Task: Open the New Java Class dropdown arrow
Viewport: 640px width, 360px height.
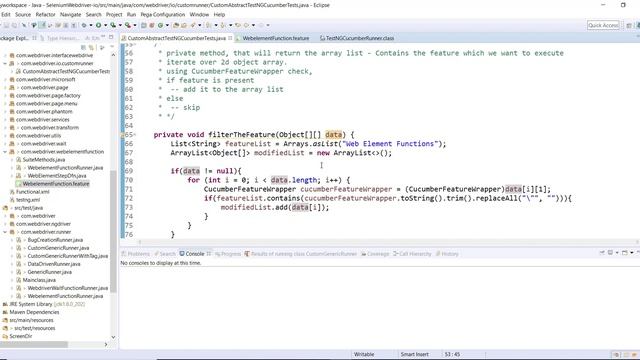Action: 167,25
